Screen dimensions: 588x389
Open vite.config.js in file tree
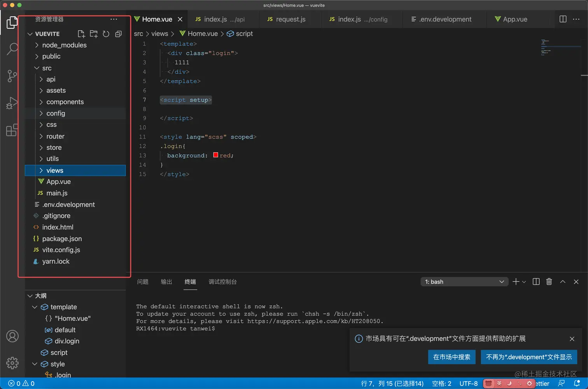tap(75, 250)
